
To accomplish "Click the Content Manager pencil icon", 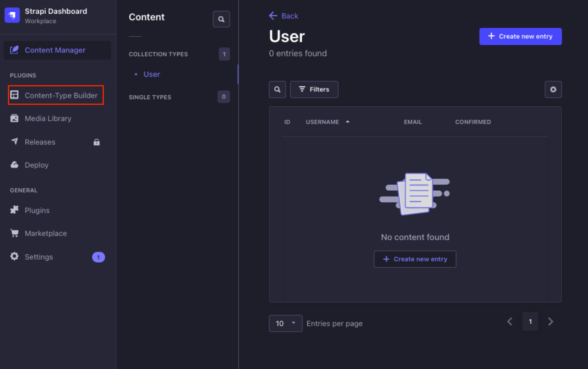I will pyautogui.click(x=14, y=50).
